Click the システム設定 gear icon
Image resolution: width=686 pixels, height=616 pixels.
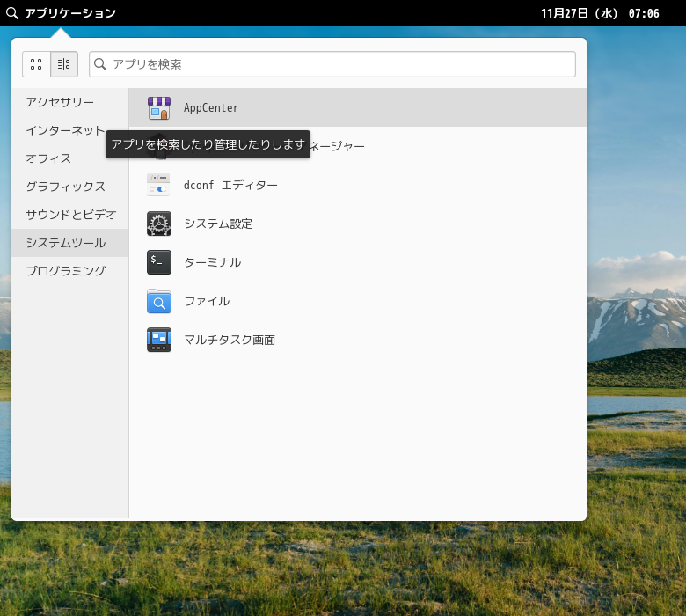coord(159,224)
